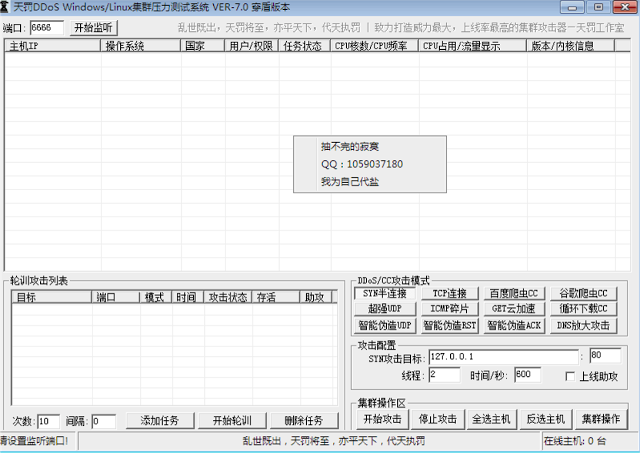
Task: Click the 反选主机 button
Action: [x=546, y=419]
